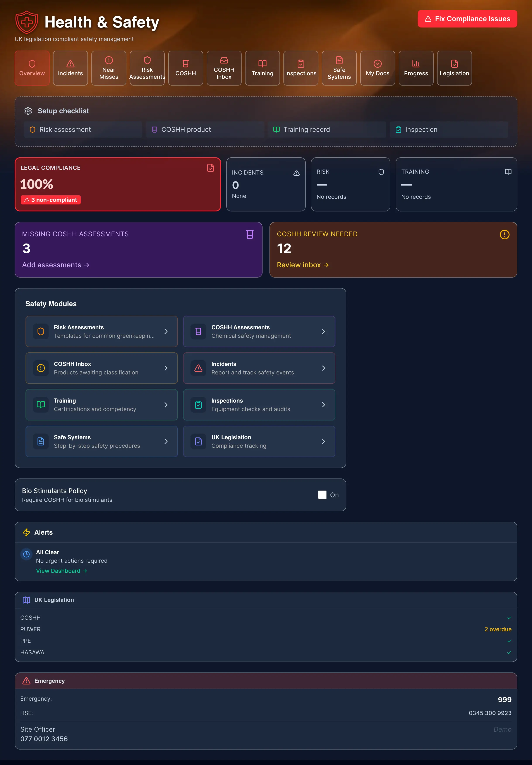The height and width of the screenshot is (765, 532).
Task: Open the My Docs tab
Action: (378, 68)
